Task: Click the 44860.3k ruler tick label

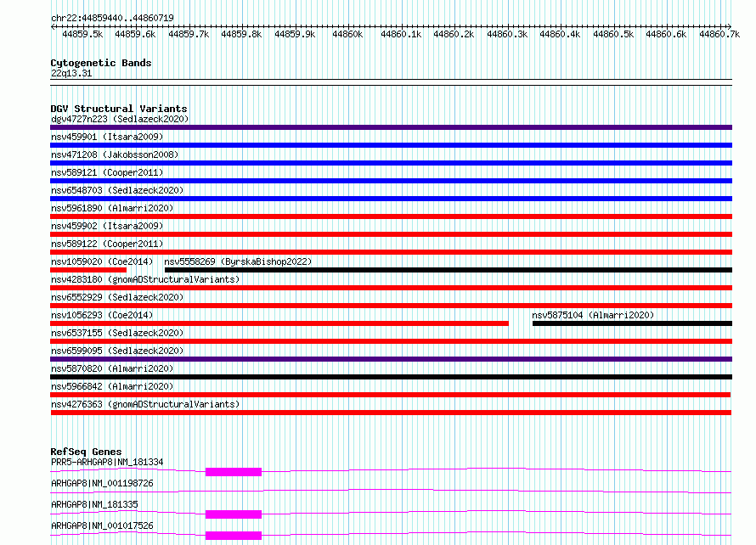Action: click(507, 34)
